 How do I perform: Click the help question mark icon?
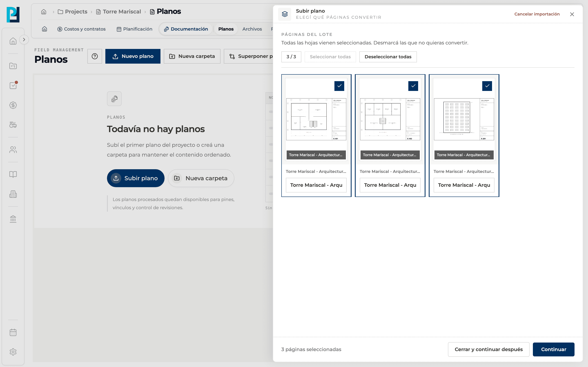pyautogui.click(x=95, y=56)
